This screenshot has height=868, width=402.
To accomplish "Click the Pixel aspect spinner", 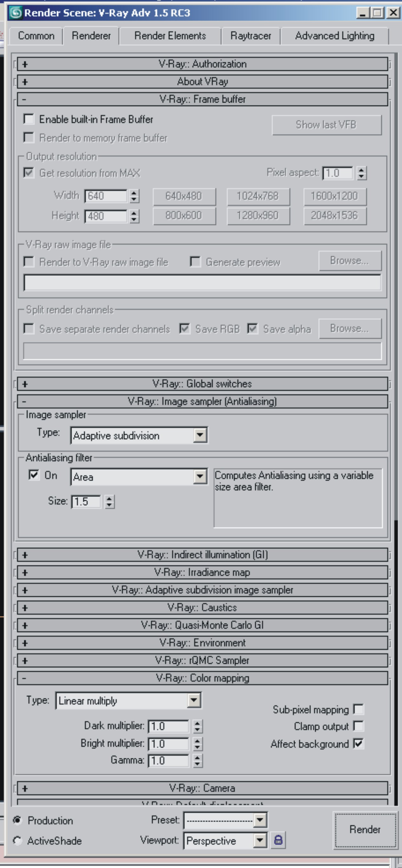I will [362, 173].
